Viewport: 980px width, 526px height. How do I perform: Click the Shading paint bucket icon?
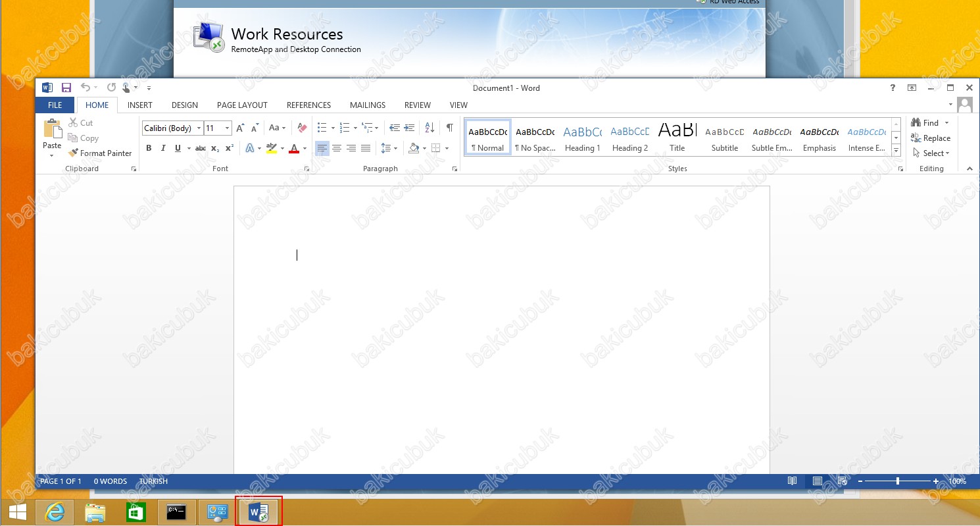[414, 149]
